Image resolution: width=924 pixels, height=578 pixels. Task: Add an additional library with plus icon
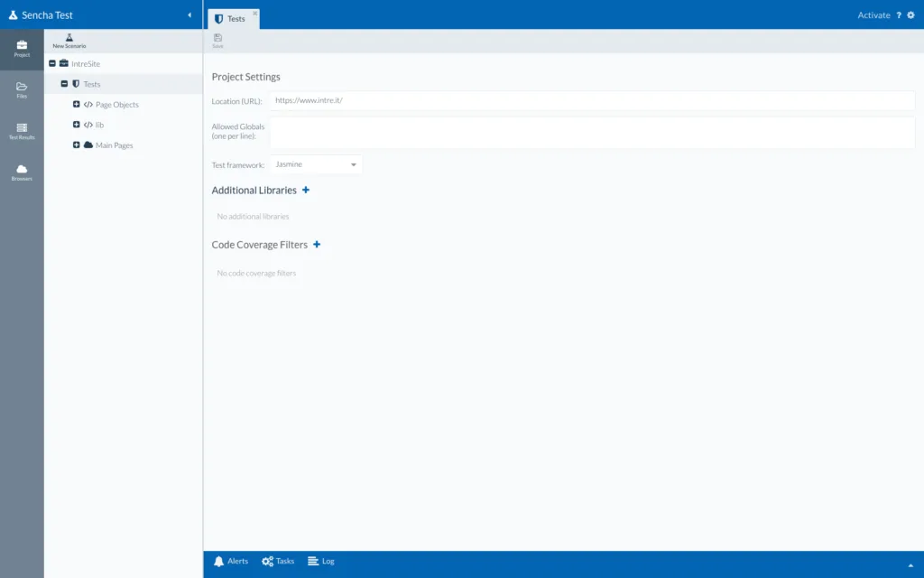pyautogui.click(x=306, y=191)
